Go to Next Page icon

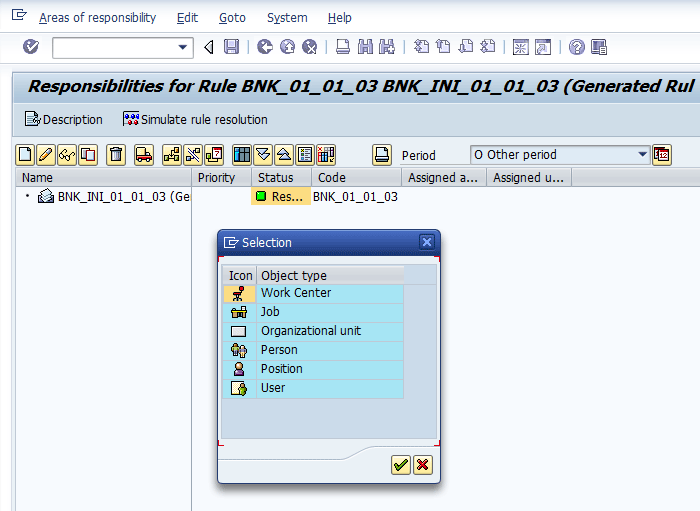pos(466,46)
